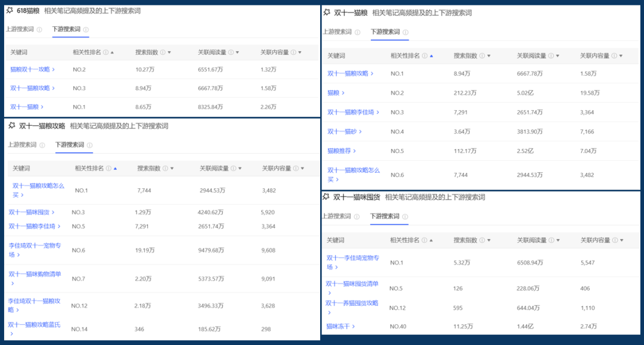
Task: Click the 搜索指数 info icon in the 双十一猫粮攻略 table header
Action: (165, 169)
